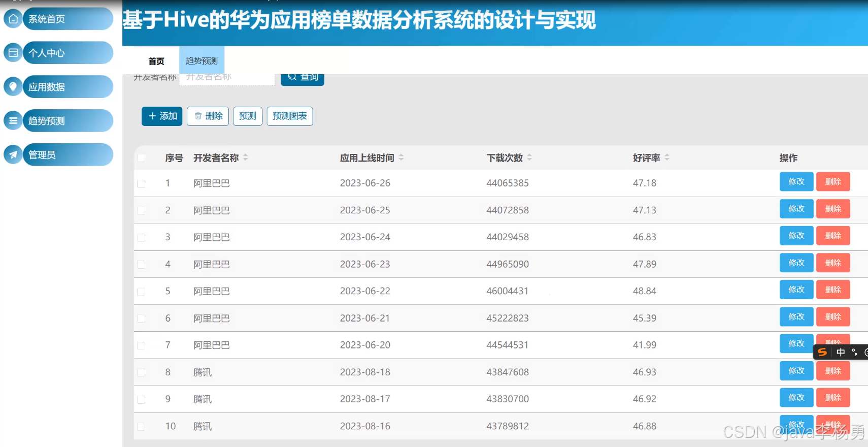The image size is (868, 447).
Task: Click the IME punctuation toggle icon
Action: [x=854, y=352]
